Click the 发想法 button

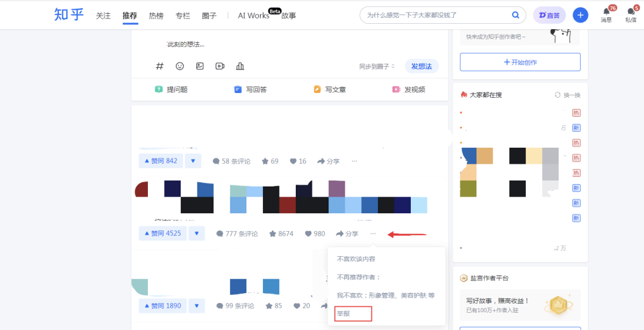point(422,66)
